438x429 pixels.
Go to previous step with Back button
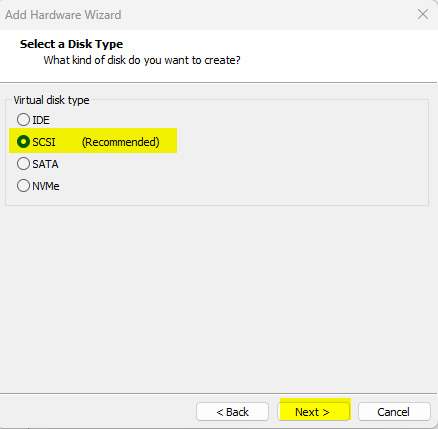point(232,412)
